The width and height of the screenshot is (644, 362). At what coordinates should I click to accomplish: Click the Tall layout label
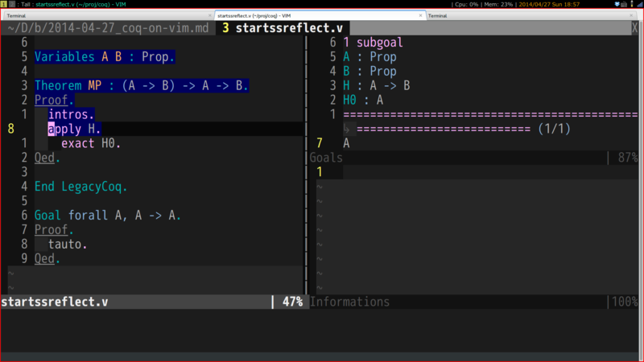pyautogui.click(x=26, y=4)
